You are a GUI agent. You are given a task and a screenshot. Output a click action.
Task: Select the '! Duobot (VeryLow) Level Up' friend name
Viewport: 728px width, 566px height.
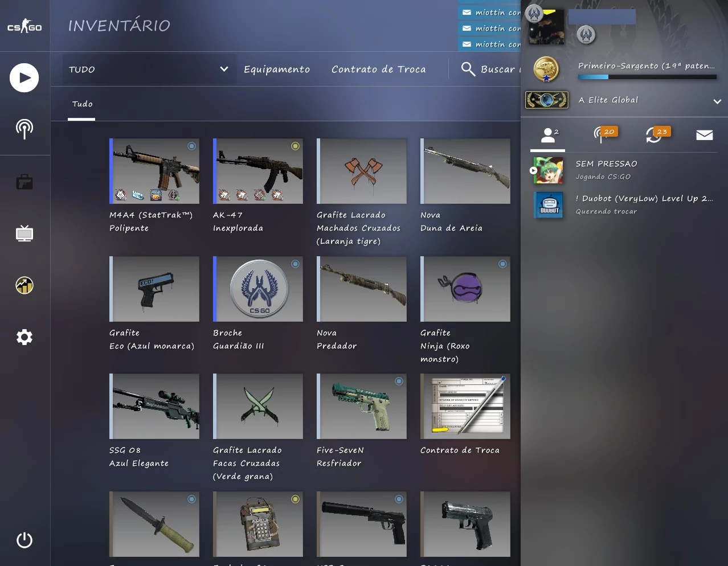pyautogui.click(x=644, y=199)
